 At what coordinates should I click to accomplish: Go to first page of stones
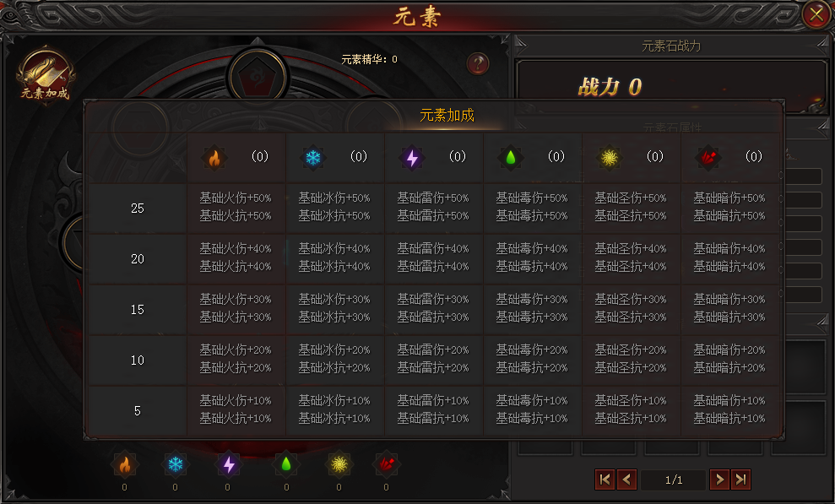605,480
